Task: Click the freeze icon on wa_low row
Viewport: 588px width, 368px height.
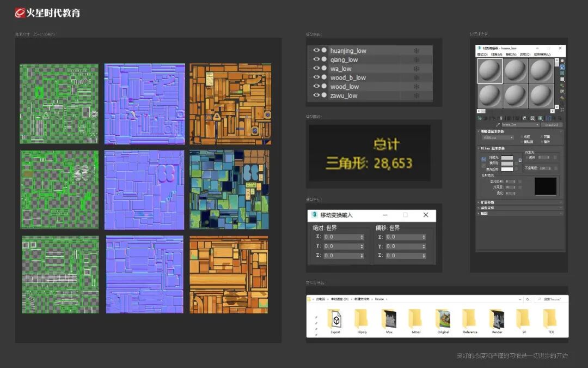Action: click(416, 69)
